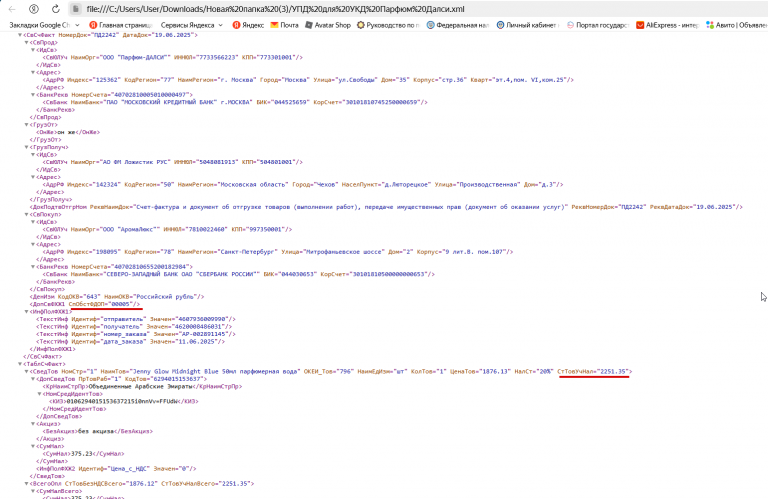Viewport: 768px width, 499px height.
Task: Click the ЦенаТов value 1876.13
Action: 494,372
